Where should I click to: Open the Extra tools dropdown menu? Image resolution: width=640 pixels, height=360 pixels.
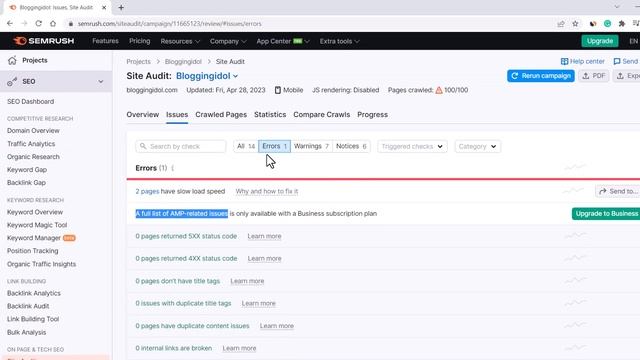coord(339,41)
